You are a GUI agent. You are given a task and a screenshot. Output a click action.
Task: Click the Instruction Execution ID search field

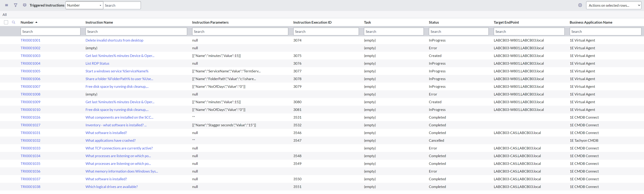click(x=326, y=31)
